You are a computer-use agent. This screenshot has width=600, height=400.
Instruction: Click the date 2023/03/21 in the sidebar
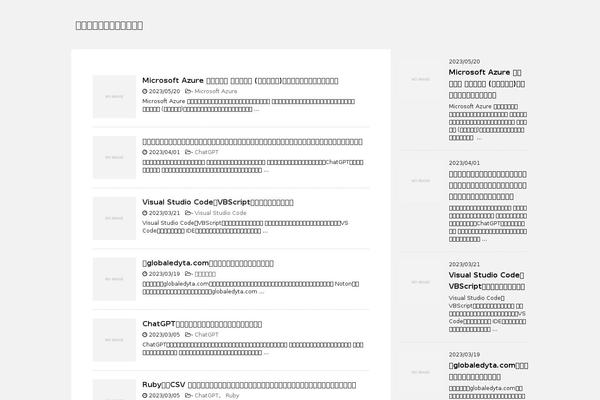pos(464,264)
